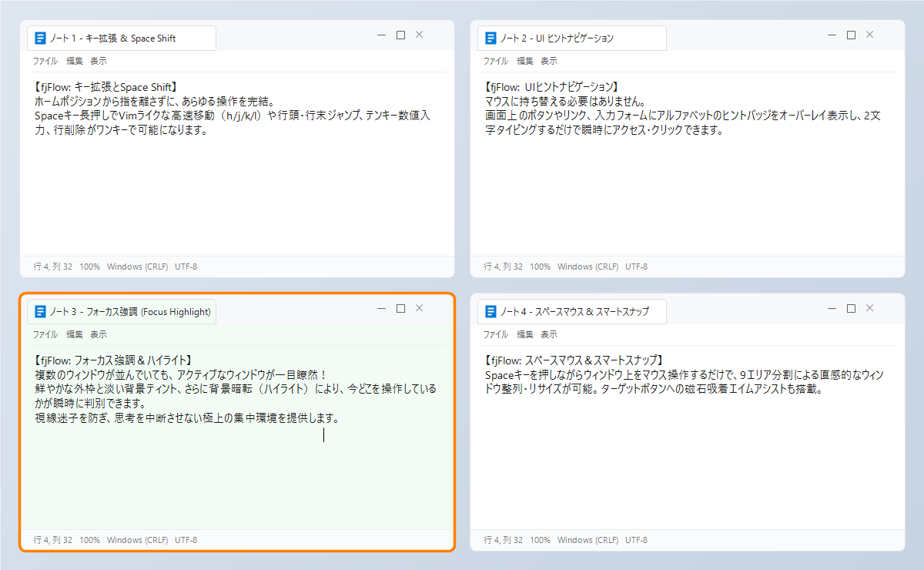The width and height of the screenshot is (924, 570).
Task: Select the ノート 2 - UI ヒントナビゲーション tab
Action: point(572,39)
